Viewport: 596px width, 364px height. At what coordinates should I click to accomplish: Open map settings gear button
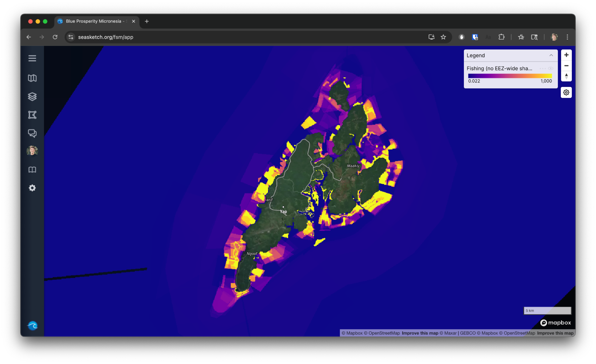[566, 93]
